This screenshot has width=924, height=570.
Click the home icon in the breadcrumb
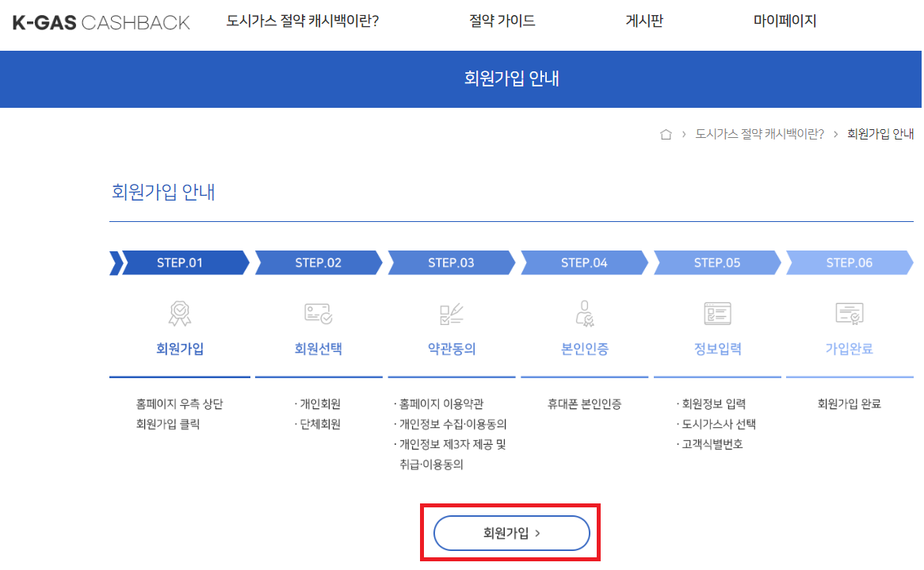(665, 134)
